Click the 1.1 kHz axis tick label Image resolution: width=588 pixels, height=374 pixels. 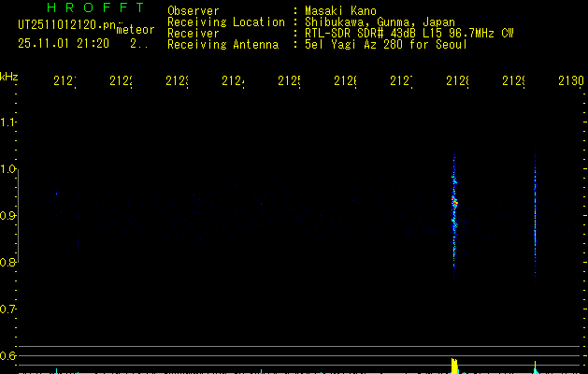7,122
